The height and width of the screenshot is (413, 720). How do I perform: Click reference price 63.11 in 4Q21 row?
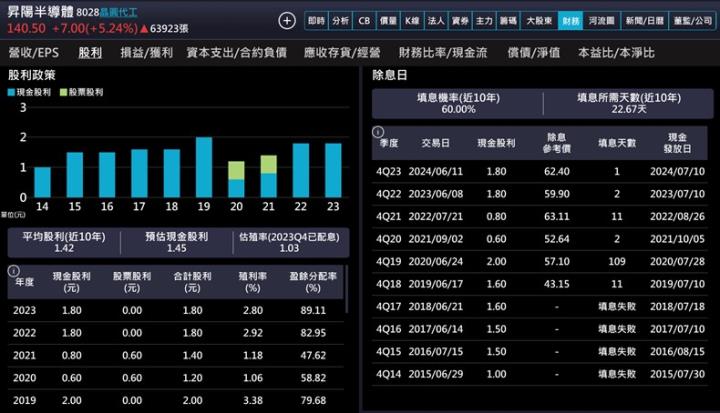(557, 217)
